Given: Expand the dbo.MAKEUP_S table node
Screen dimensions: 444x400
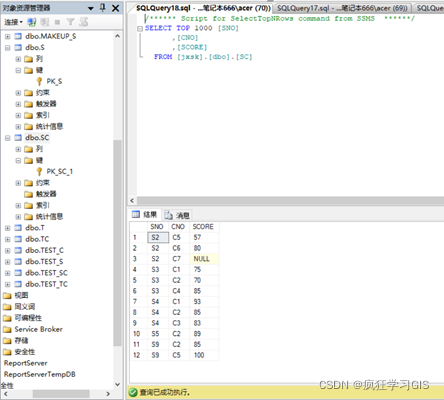Looking at the screenshot, I should pos(8,36).
